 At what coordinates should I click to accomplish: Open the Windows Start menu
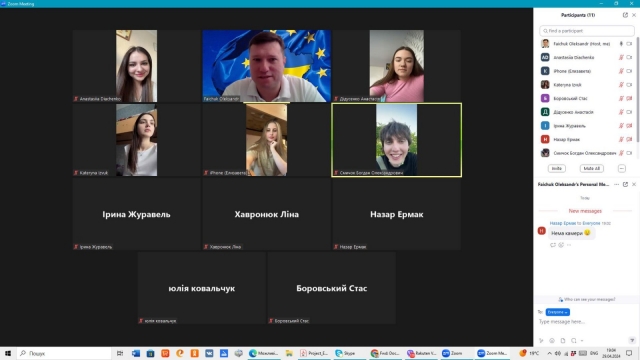[8, 353]
